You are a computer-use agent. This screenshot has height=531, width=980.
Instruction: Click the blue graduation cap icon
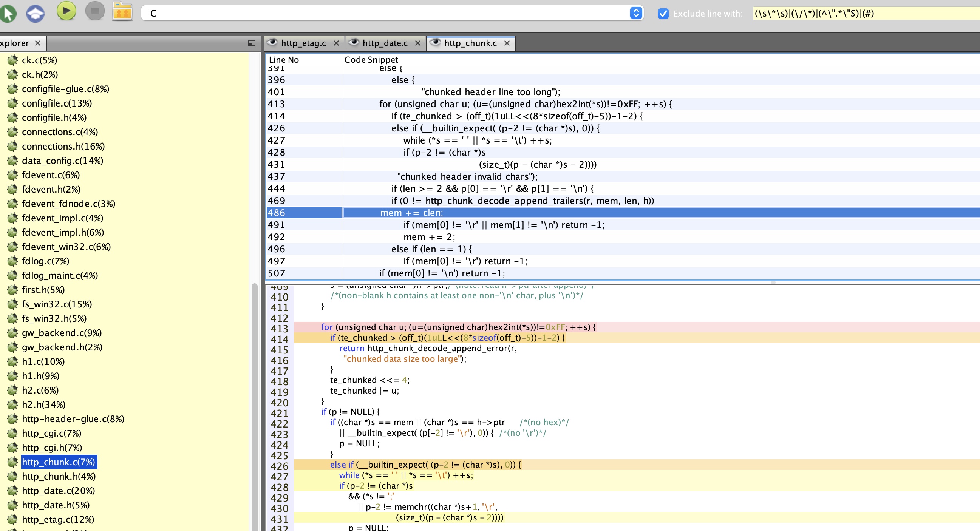(36, 13)
